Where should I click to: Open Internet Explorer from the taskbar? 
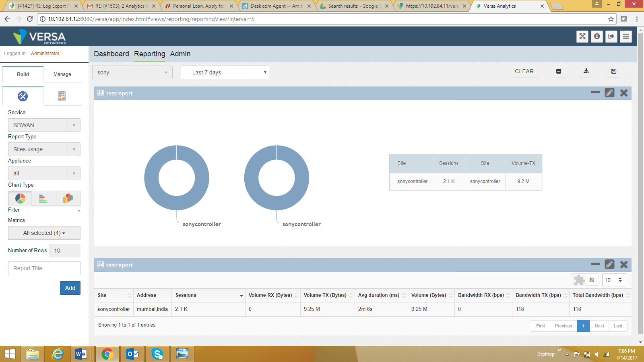click(x=58, y=354)
